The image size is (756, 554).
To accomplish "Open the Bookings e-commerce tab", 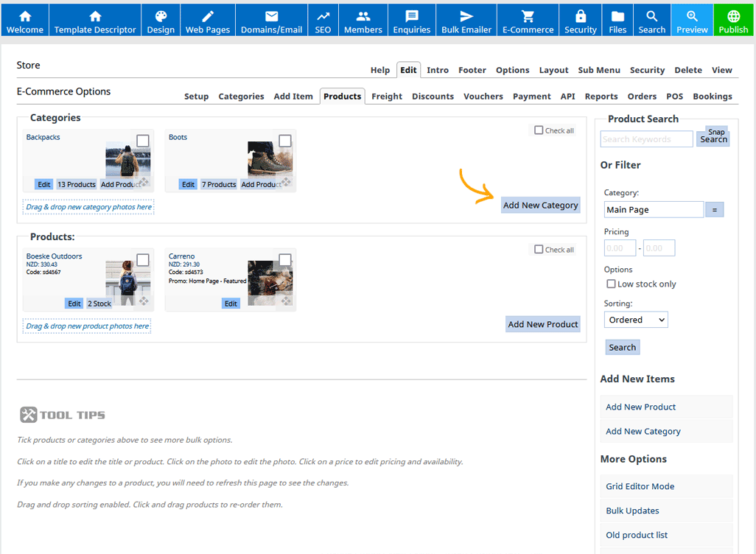I will coord(713,97).
